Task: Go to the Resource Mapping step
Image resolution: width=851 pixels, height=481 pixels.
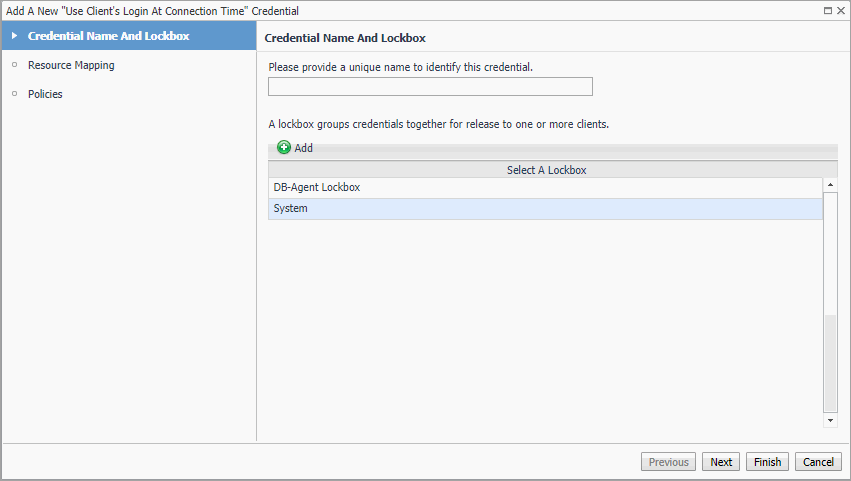Action: coord(71,65)
